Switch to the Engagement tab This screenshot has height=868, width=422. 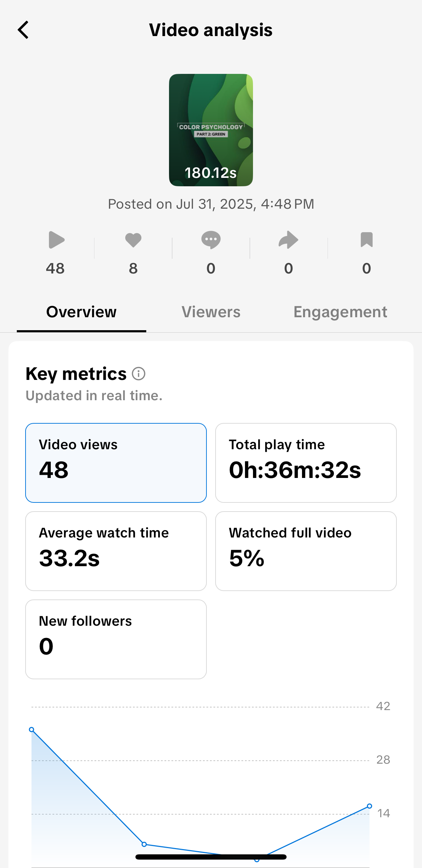[x=340, y=312]
